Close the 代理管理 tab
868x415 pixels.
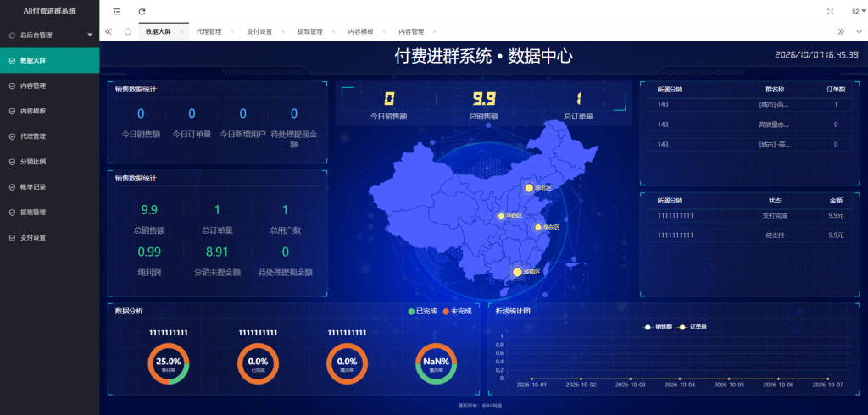coord(232,32)
